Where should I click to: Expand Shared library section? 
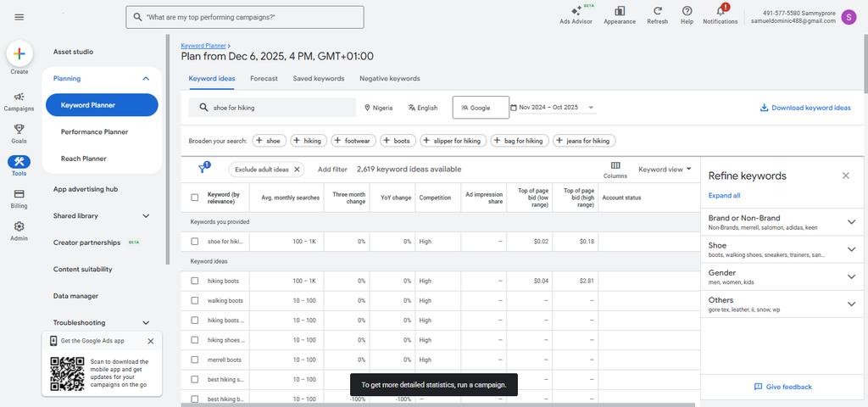pyautogui.click(x=146, y=216)
